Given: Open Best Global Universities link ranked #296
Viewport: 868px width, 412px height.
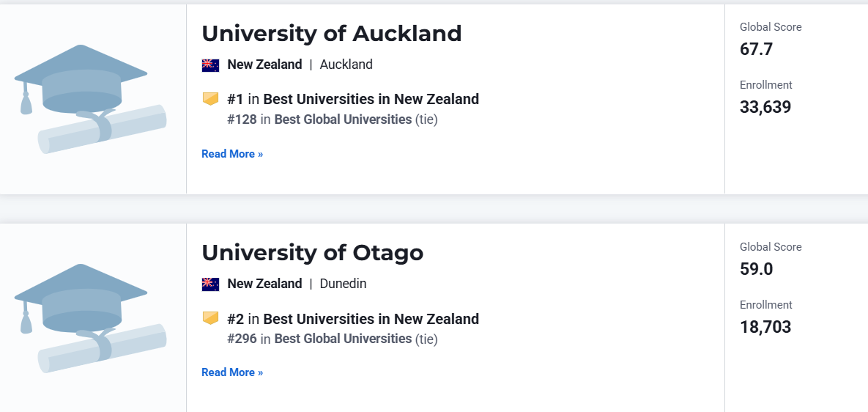Looking at the screenshot, I should coord(343,339).
